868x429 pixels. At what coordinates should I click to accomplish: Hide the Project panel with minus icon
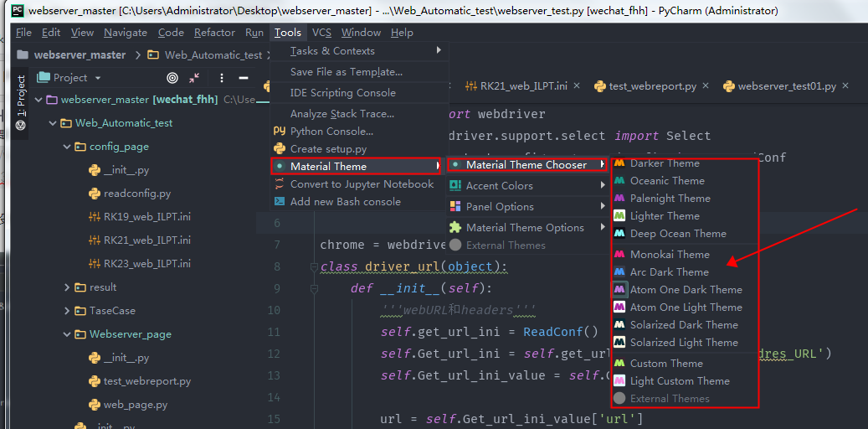pyautogui.click(x=243, y=78)
